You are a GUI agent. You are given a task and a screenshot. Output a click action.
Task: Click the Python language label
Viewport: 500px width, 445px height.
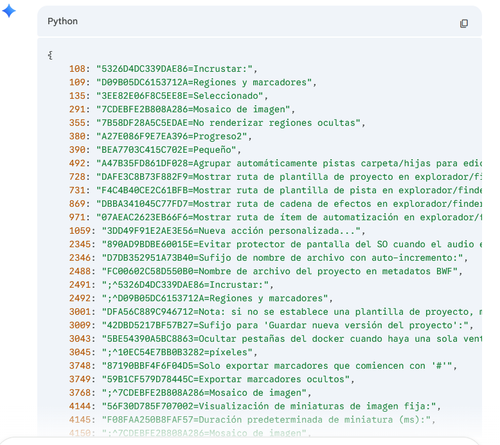(x=63, y=21)
